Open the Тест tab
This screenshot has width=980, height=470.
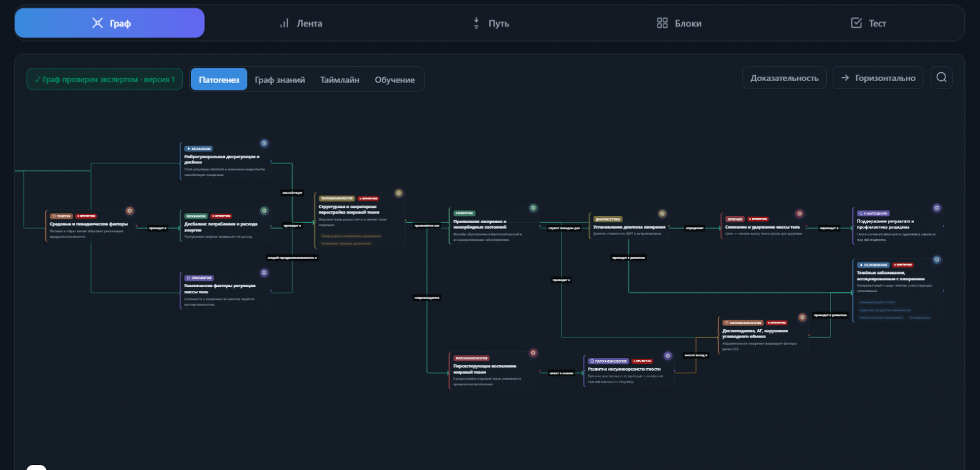coord(869,23)
